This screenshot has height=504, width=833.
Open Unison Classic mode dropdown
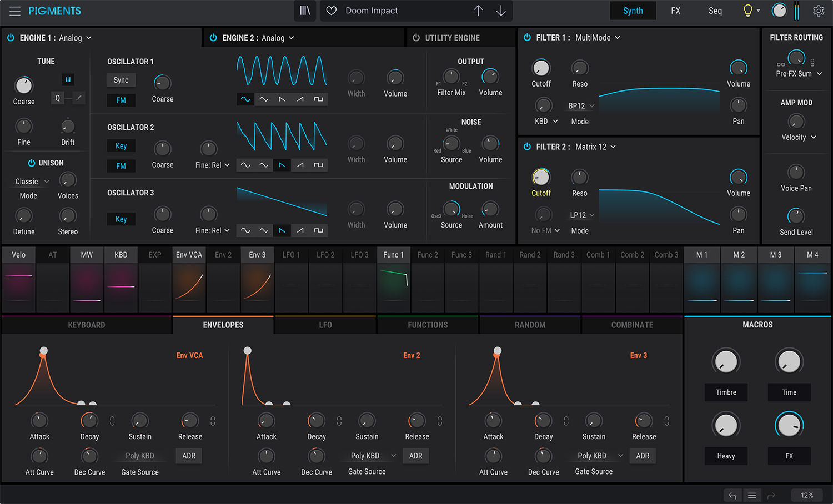(x=32, y=182)
